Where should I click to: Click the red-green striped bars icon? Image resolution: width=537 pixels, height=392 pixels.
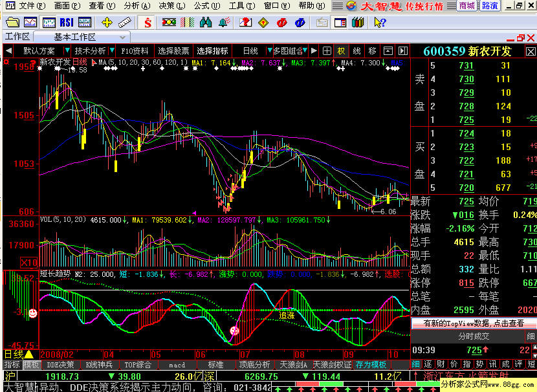[x=187, y=23]
